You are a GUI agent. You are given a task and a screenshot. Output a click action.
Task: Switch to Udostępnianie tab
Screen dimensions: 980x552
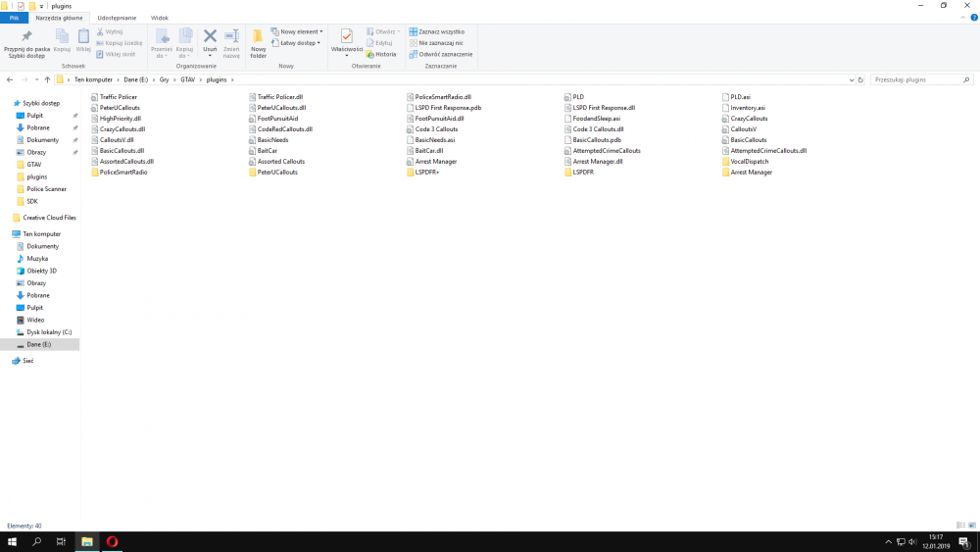(117, 18)
